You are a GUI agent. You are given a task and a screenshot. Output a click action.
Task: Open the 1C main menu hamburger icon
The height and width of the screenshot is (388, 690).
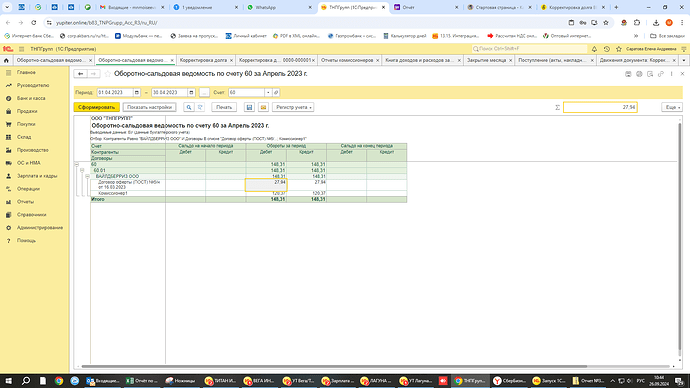pyautogui.click(x=21, y=49)
